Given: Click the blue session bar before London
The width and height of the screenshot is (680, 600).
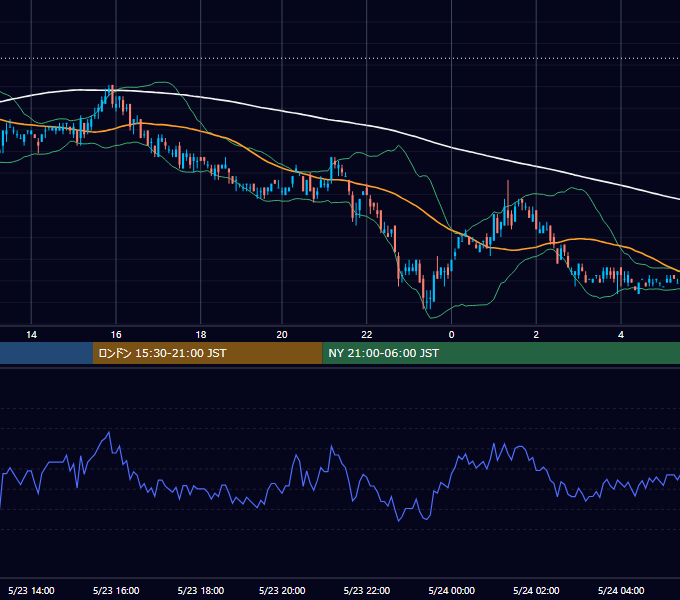Looking at the screenshot, I should [x=46, y=353].
